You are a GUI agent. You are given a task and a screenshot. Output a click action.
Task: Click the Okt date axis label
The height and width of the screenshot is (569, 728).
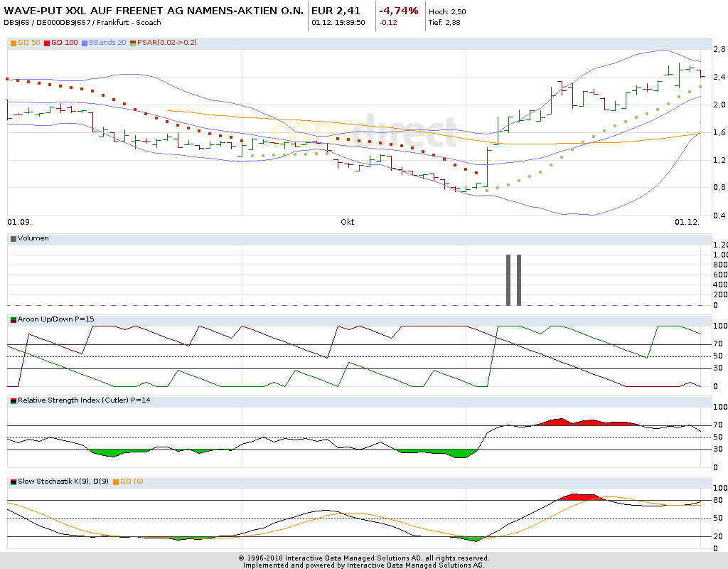coord(347,223)
